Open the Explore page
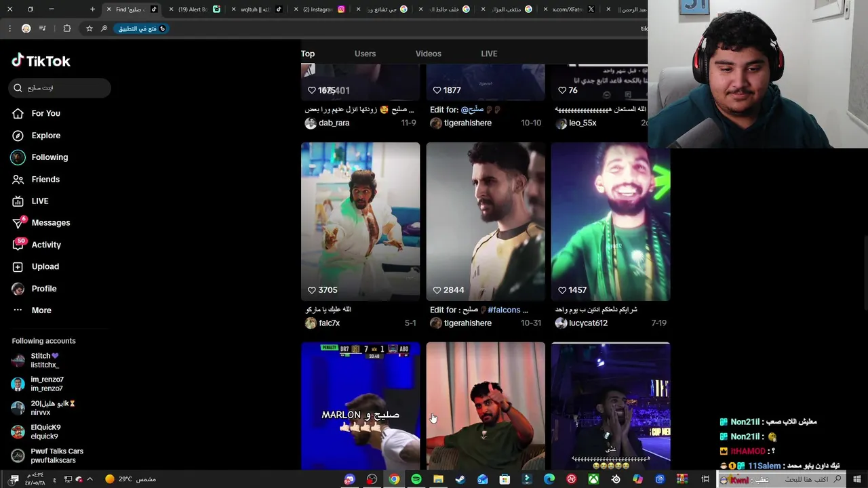Viewport: 868px width, 488px height. click(37, 136)
